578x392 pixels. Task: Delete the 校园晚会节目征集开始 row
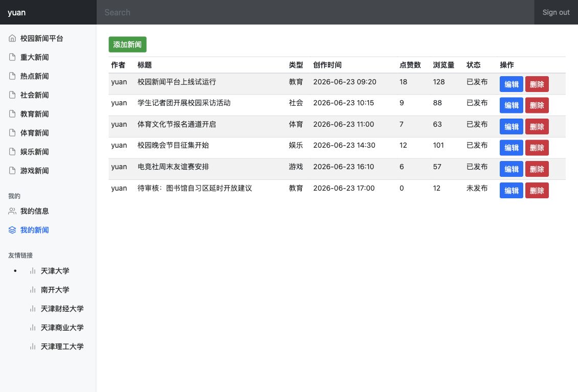(x=537, y=148)
